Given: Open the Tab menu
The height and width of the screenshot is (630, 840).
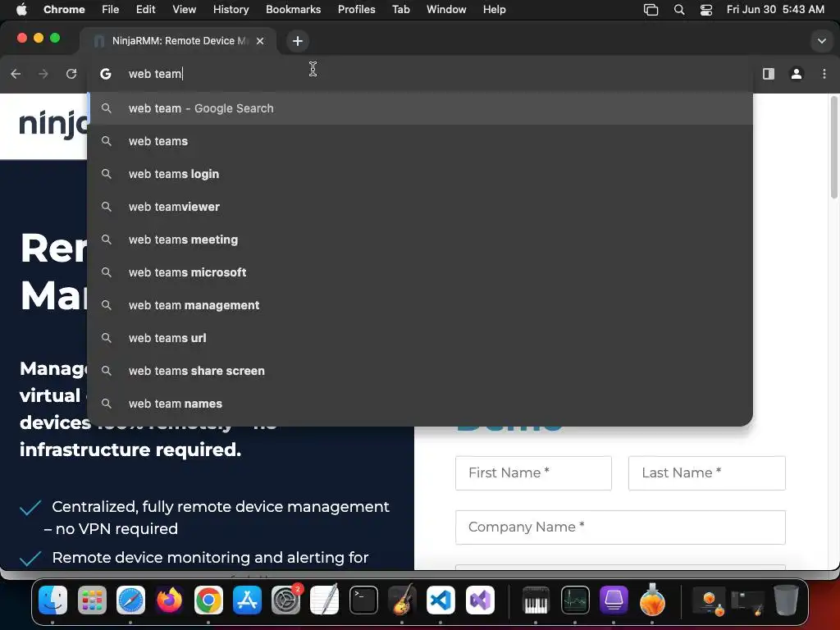Looking at the screenshot, I should coord(400,9).
